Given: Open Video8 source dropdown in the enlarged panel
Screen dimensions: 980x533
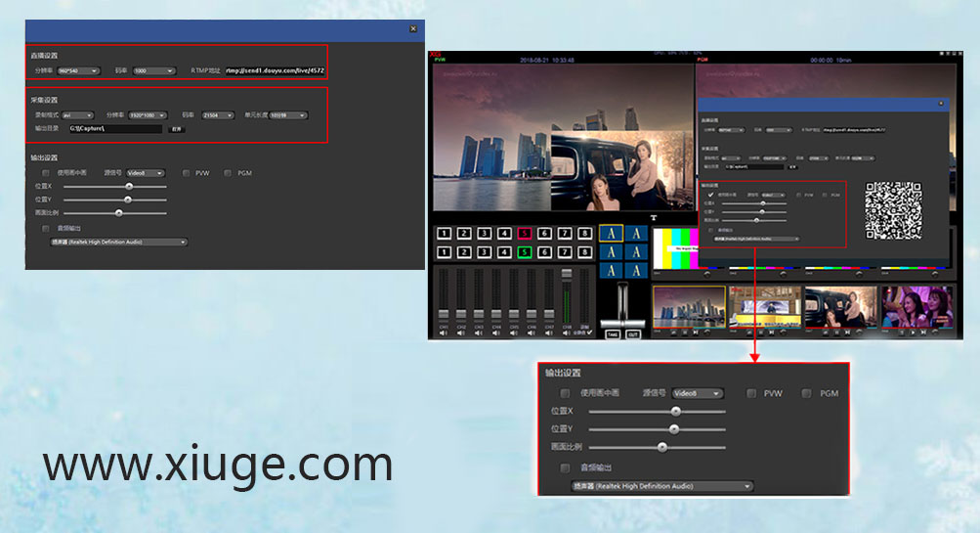Looking at the screenshot, I should point(697,393).
